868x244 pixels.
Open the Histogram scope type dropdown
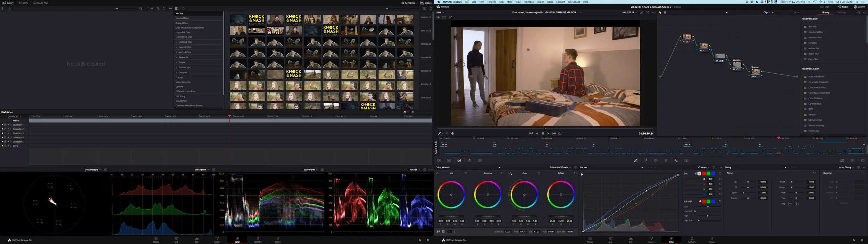(202, 170)
